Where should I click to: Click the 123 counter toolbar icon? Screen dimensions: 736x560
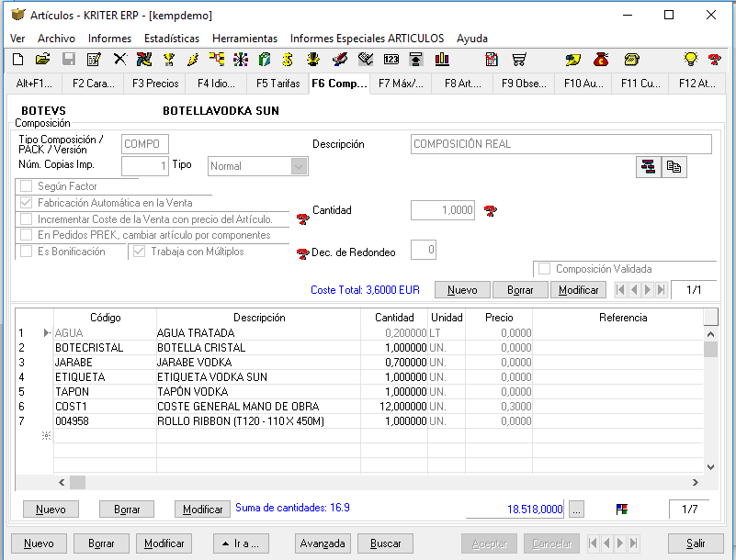click(391, 60)
